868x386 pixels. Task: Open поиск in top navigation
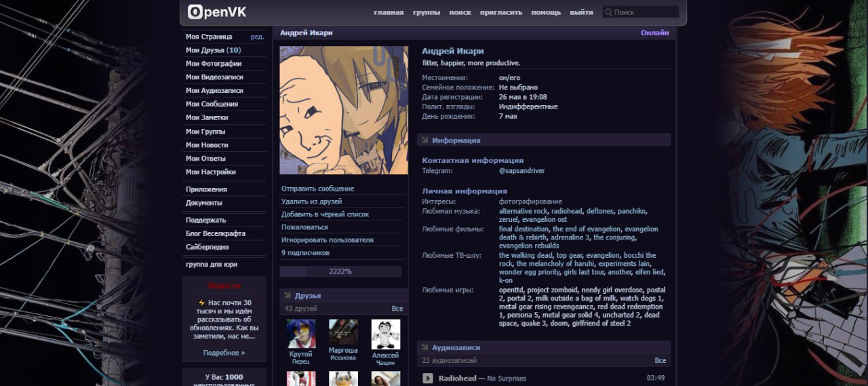pyautogui.click(x=460, y=12)
